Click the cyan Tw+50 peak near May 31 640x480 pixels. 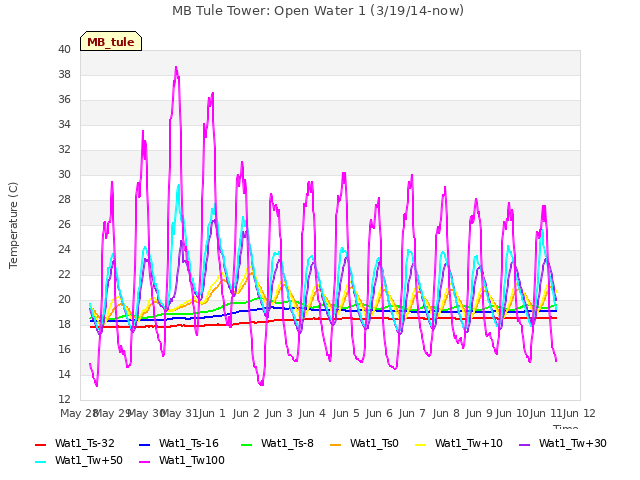point(178,186)
